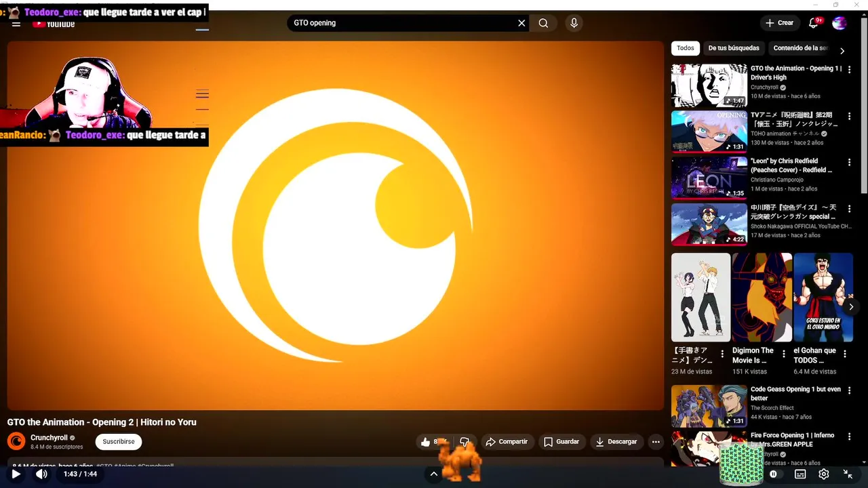Open options for the Shoko Nakagawa video
The width and height of the screenshot is (868, 488).
849,209
